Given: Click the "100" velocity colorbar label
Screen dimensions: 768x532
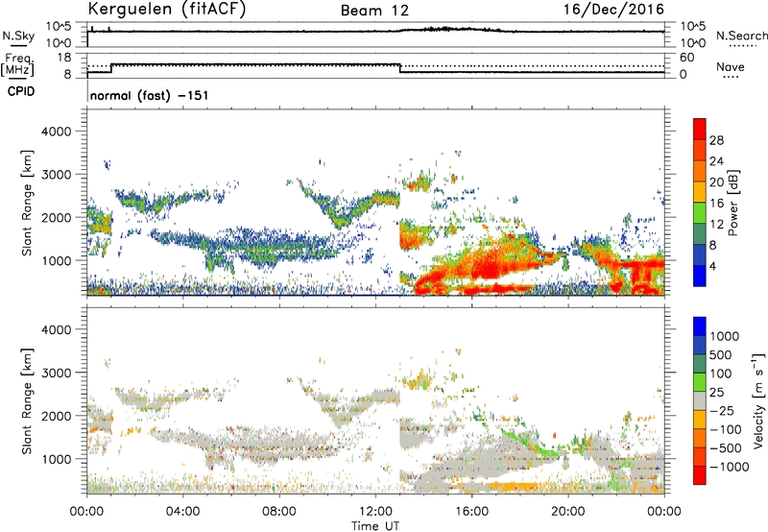Looking at the screenshot, I should (x=721, y=374).
